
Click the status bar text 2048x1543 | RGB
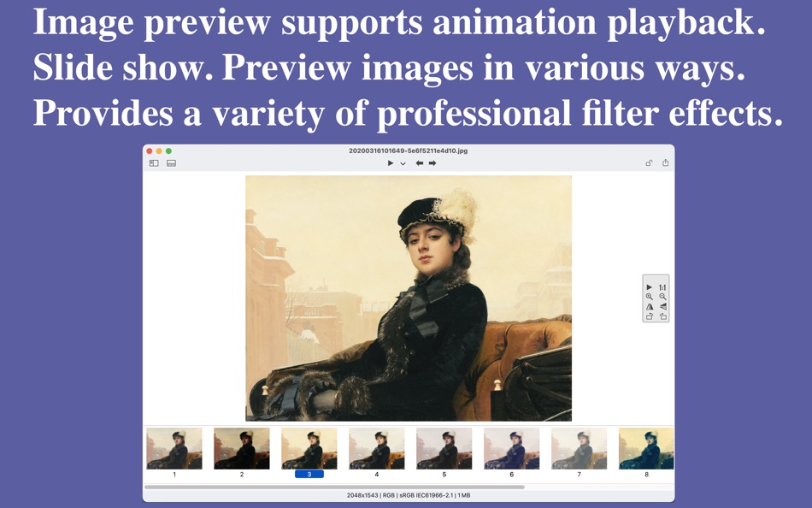371,495
